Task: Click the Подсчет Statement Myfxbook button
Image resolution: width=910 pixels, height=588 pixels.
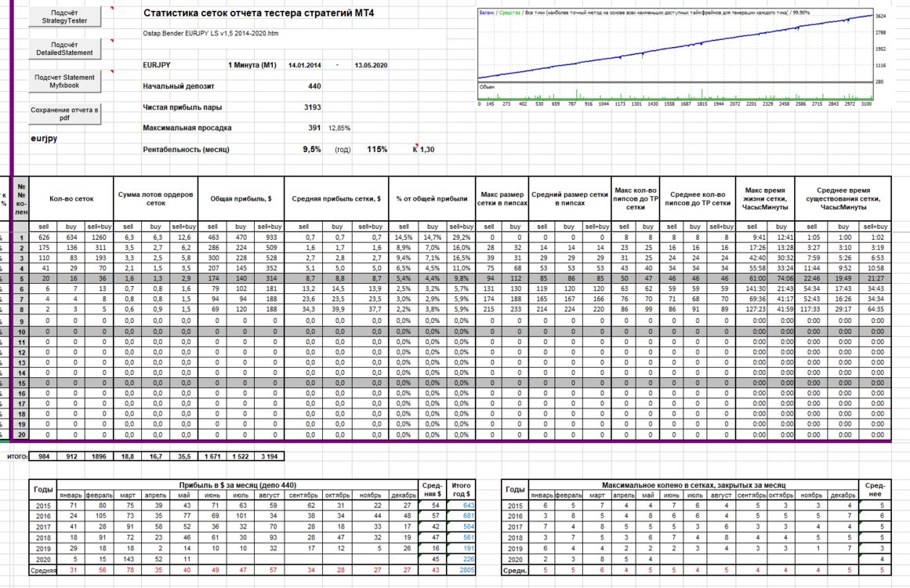Action: (64, 82)
